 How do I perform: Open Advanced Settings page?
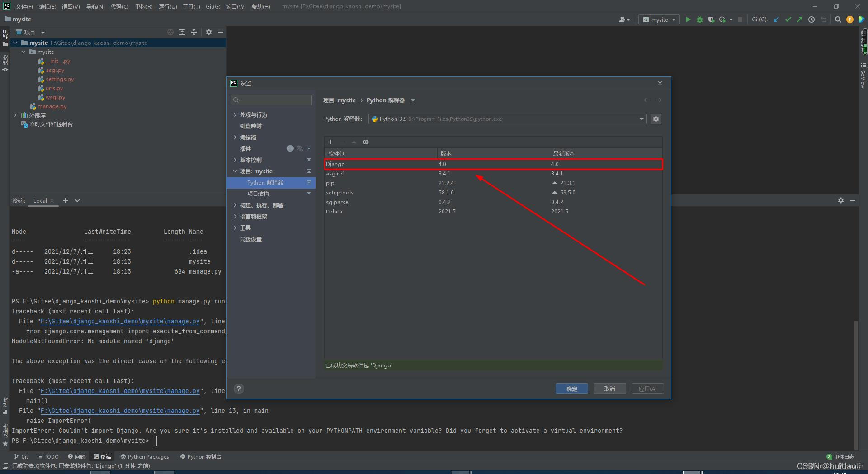(x=250, y=239)
